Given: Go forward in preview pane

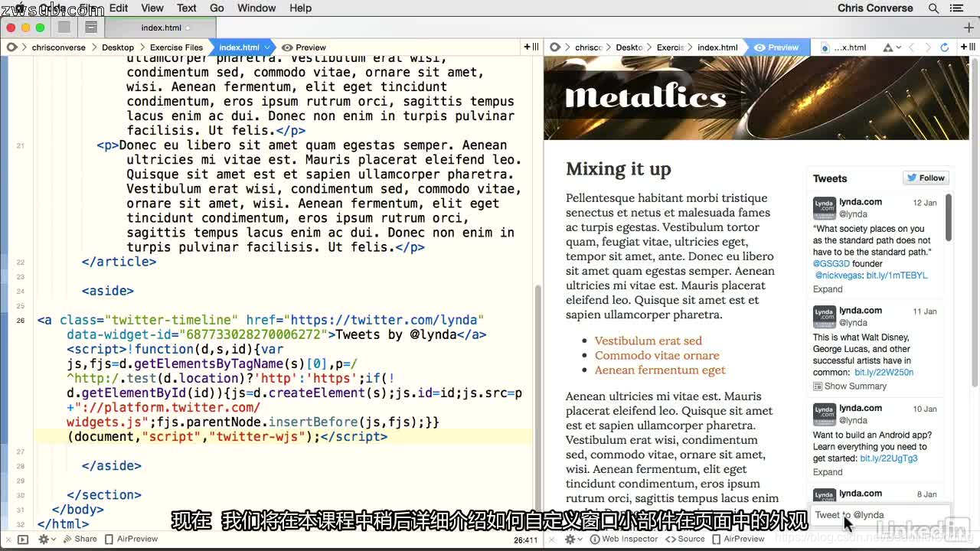Looking at the screenshot, I should pos(928,47).
